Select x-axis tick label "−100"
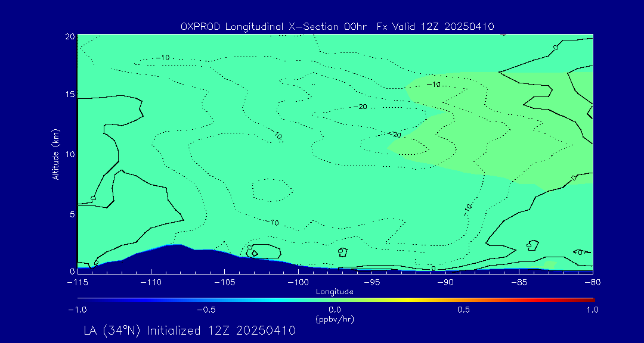The height and width of the screenshot is (343, 644). [298, 282]
